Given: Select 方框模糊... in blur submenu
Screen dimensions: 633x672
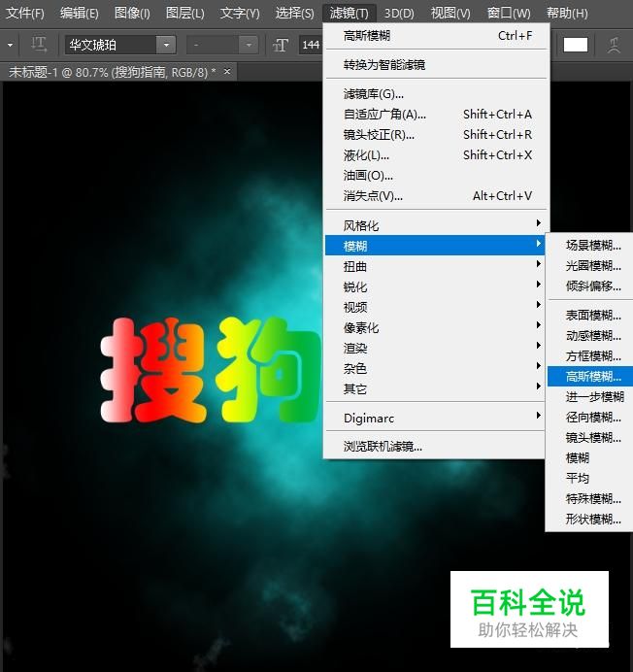Looking at the screenshot, I should tap(590, 355).
